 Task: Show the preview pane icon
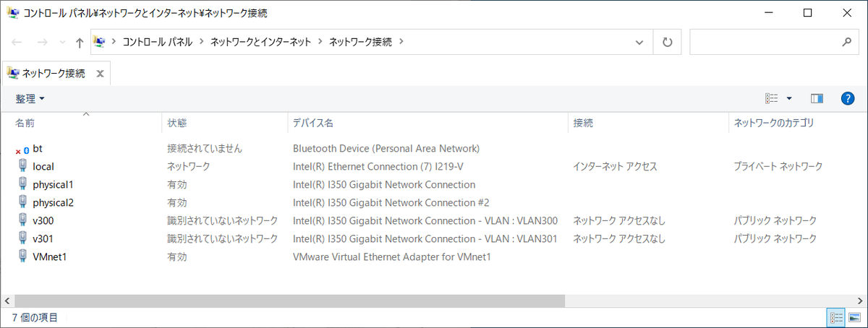pyautogui.click(x=817, y=98)
